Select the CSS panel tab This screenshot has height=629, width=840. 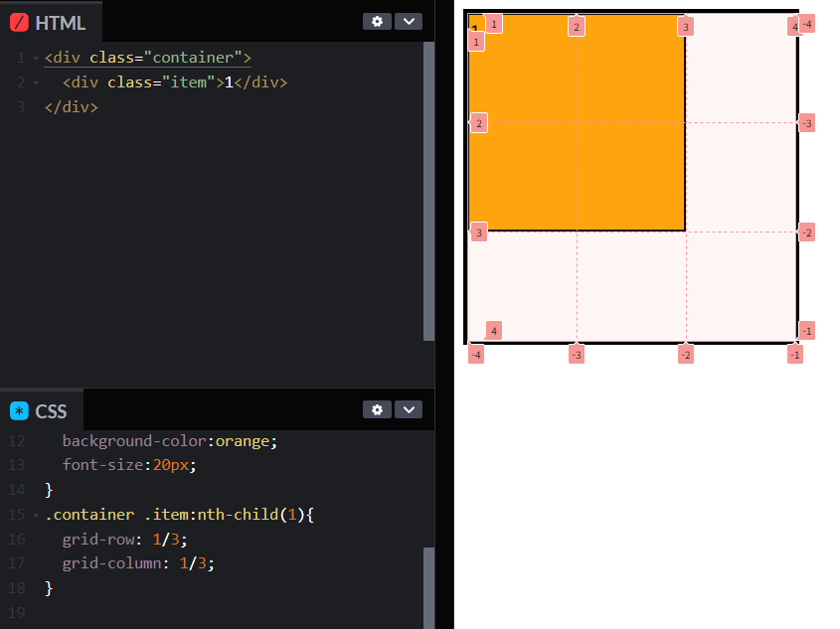tap(41, 411)
